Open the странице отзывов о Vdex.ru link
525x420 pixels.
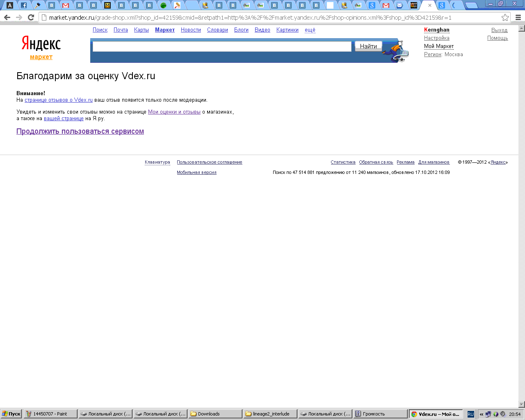point(59,100)
